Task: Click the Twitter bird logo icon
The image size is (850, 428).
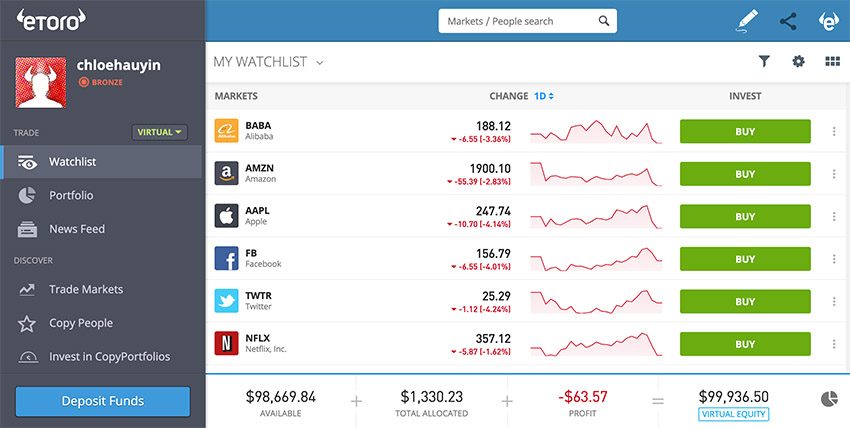Action: pyautogui.click(x=227, y=301)
